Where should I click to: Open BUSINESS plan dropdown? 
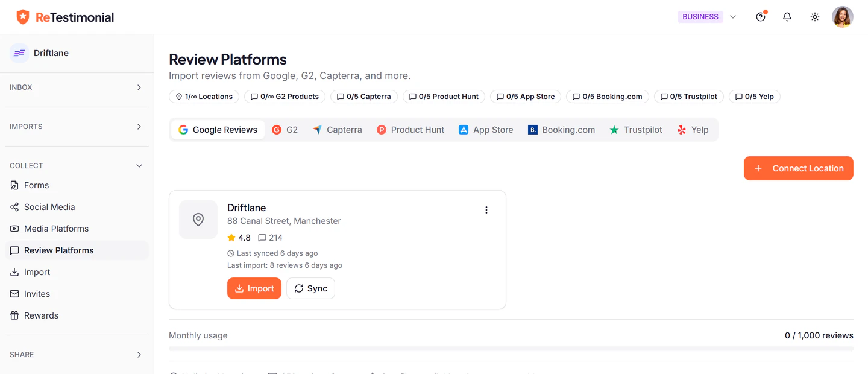click(708, 17)
